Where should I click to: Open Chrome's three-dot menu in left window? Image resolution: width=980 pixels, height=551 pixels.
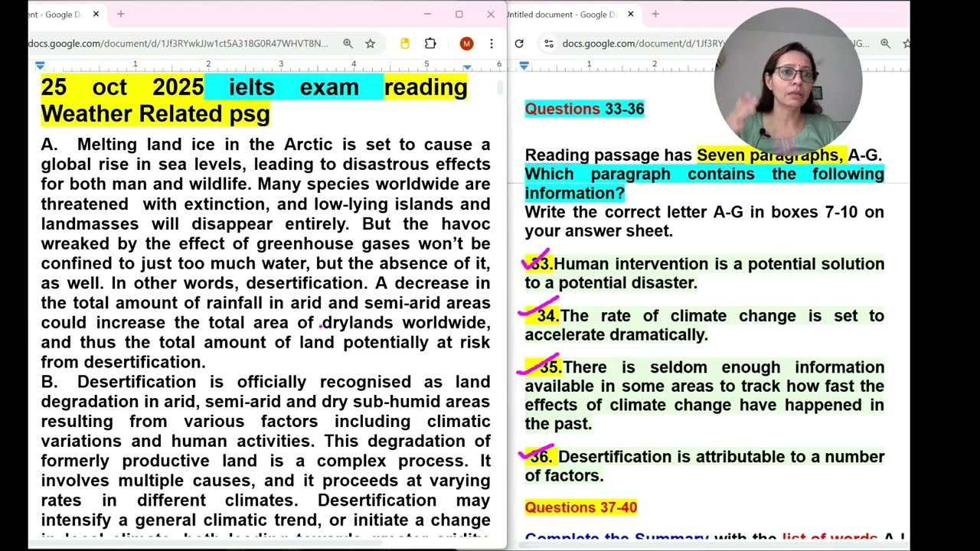coord(492,44)
